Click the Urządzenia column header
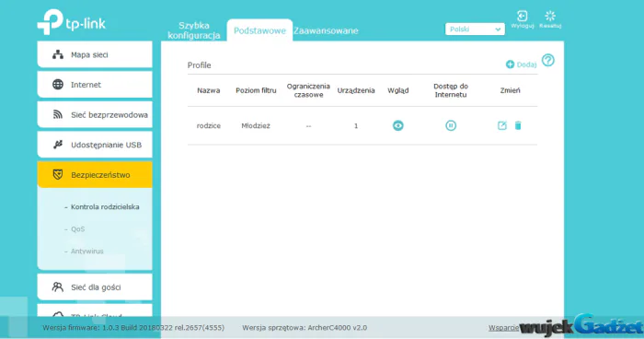644x339 pixels. [x=356, y=90]
